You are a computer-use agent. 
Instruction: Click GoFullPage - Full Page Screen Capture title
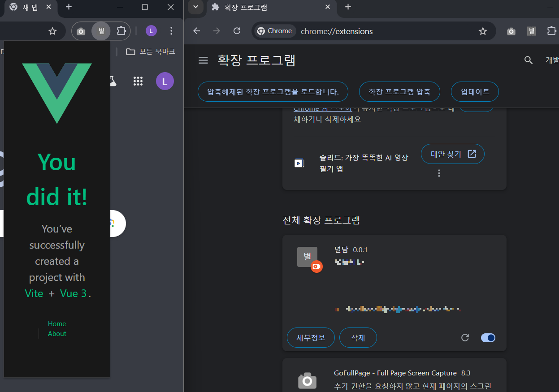395,373
